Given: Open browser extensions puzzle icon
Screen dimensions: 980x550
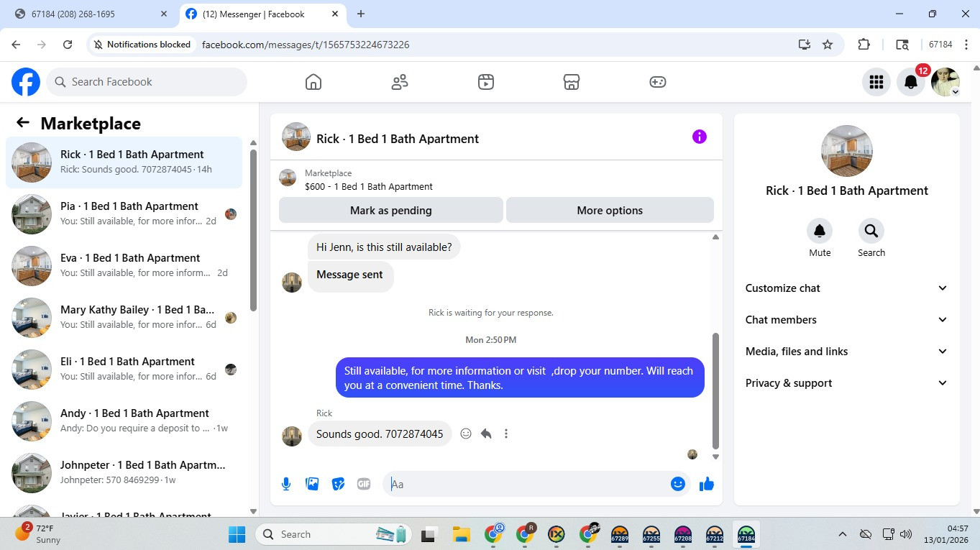Looking at the screenshot, I should [864, 45].
